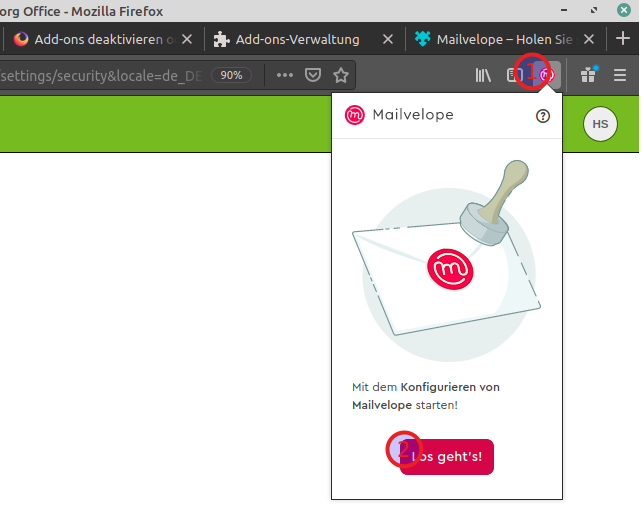The image size is (642, 506).
Task: Switch to Add-ons-Verwaltung tab
Action: pyautogui.click(x=304, y=39)
